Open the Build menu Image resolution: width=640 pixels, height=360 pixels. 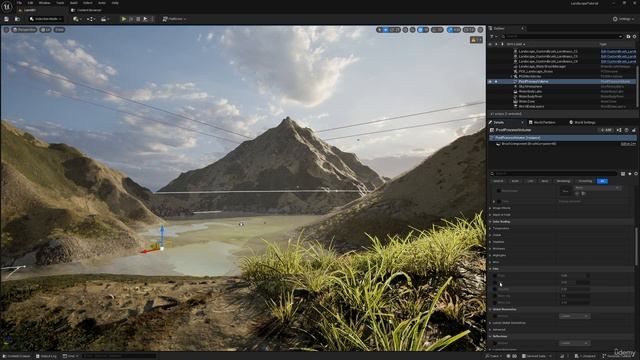[x=74, y=3]
